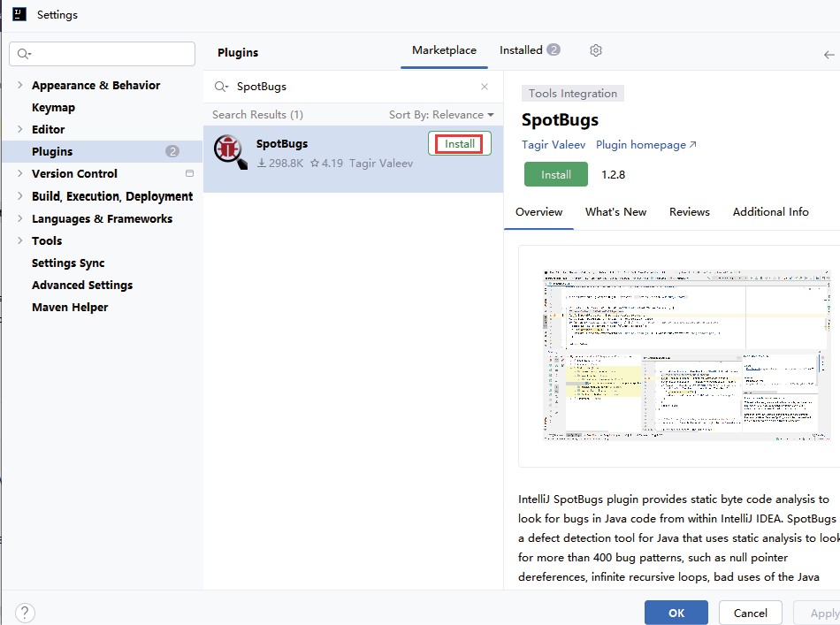Click the Installed count badge
The image size is (840, 625).
554,50
